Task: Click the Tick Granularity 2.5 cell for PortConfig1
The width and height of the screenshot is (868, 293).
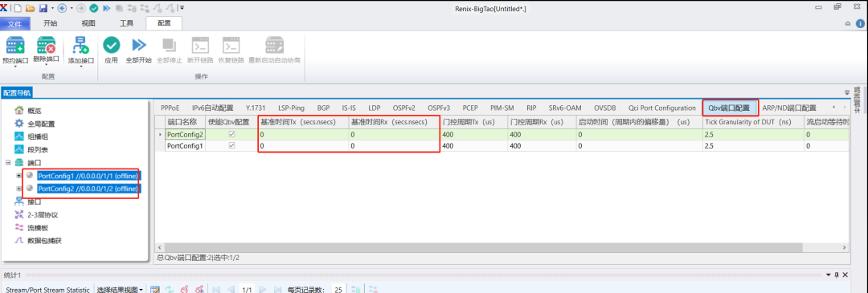Action: tap(753, 146)
